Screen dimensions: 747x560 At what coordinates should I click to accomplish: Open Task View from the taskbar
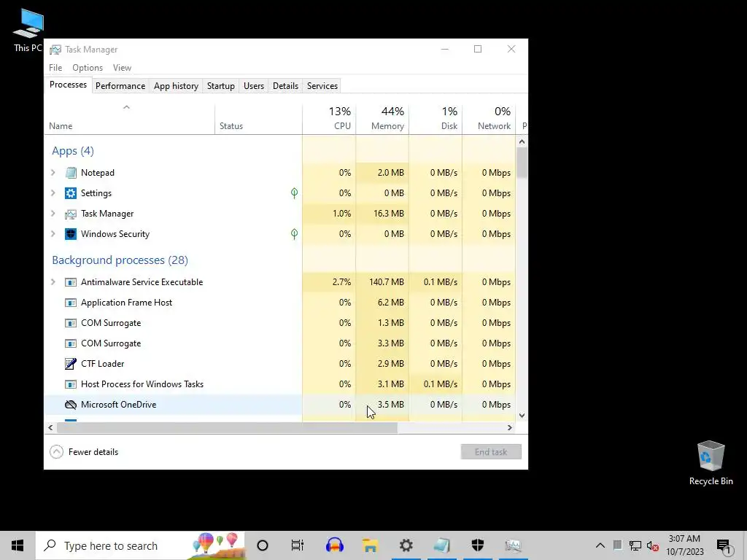pos(298,545)
